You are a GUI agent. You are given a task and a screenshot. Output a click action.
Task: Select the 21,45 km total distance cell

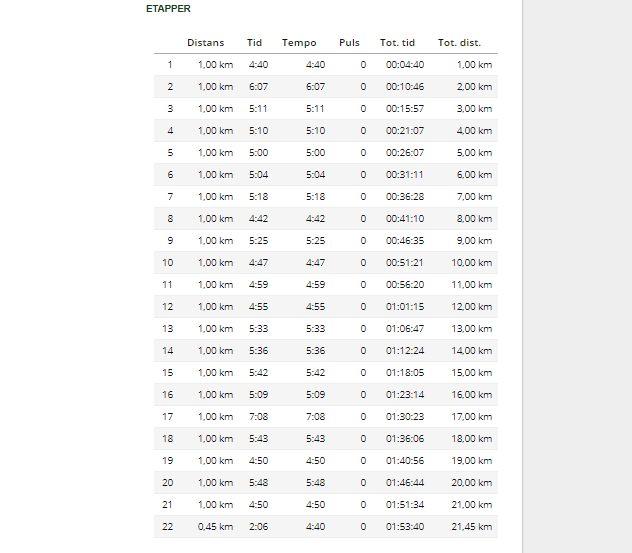(472, 527)
